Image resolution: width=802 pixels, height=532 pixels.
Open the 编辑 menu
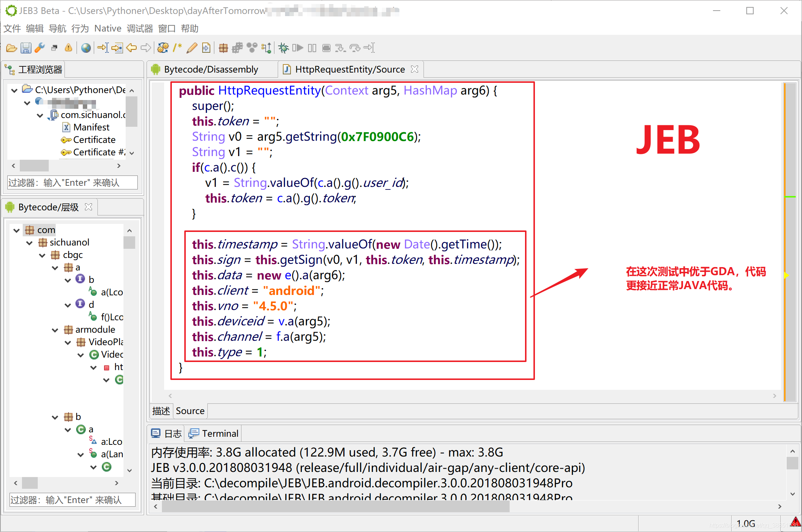pyautogui.click(x=35, y=29)
